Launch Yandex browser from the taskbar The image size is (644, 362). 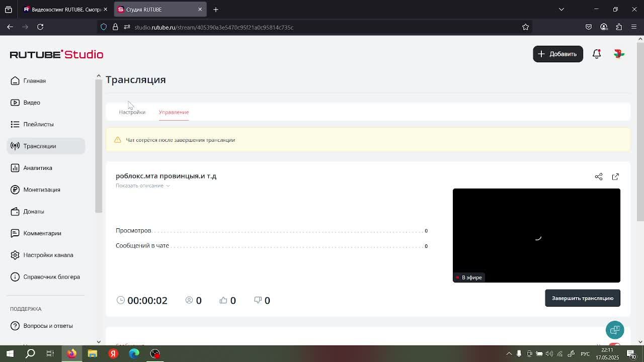point(113,354)
